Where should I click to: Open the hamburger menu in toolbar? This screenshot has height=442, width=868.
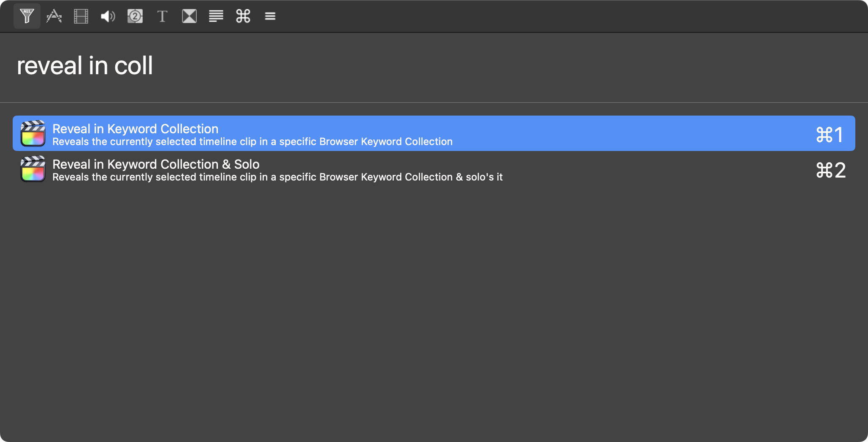point(270,16)
